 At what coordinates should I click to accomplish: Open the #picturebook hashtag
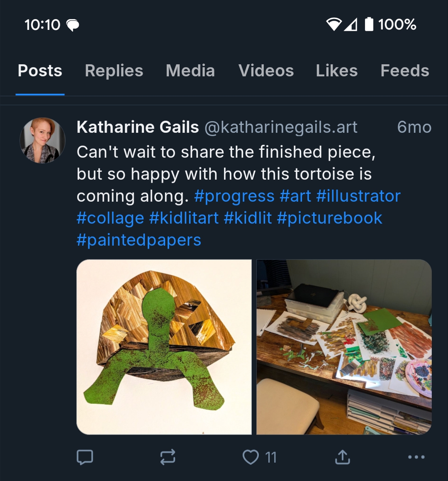tap(329, 218)
